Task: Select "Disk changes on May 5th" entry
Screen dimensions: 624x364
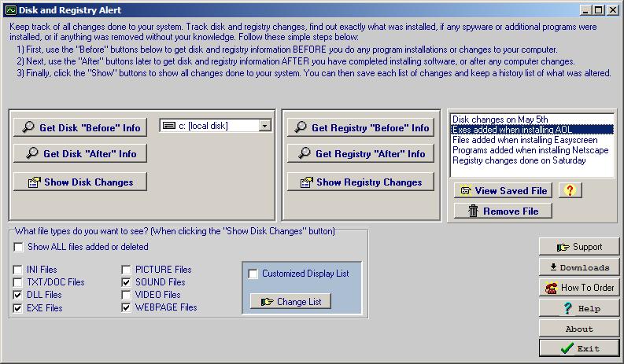Action: tap(532, 119)
